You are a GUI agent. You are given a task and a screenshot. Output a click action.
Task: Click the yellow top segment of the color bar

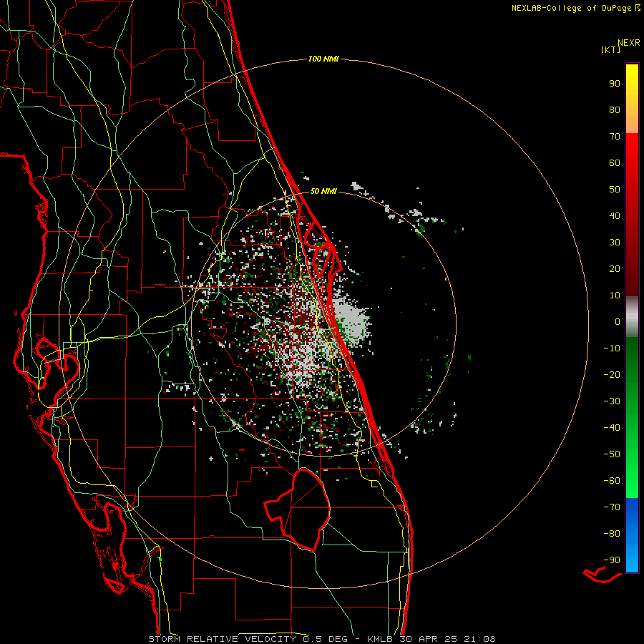tap(632, 99)
